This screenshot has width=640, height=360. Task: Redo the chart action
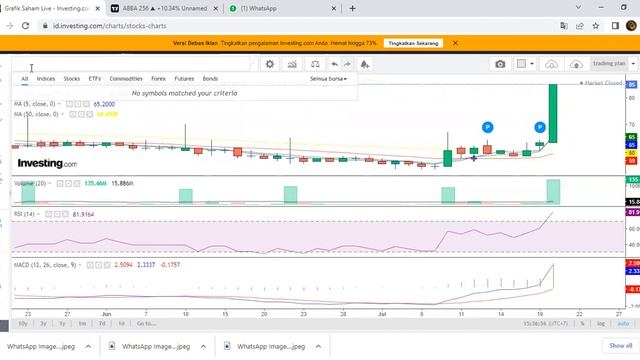(347, 64)
